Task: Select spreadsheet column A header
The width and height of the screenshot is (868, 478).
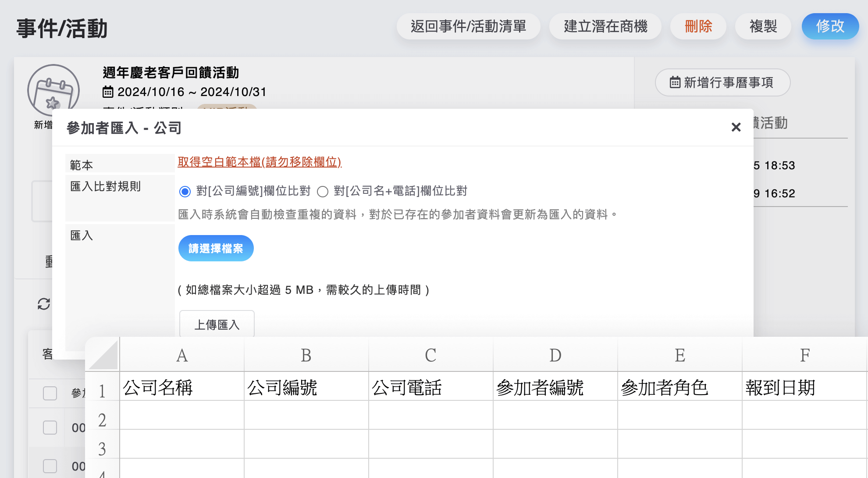Action: click(x=182, y=355)
